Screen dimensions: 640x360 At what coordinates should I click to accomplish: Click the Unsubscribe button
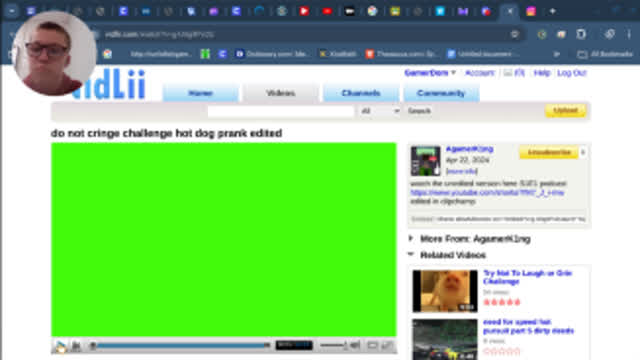pyautogui.click(x=549, y=152)
